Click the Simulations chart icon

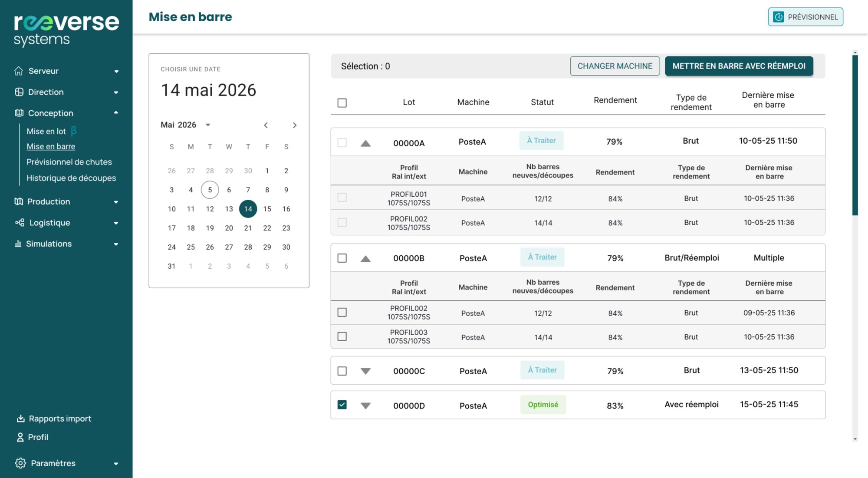pos(18,244)
